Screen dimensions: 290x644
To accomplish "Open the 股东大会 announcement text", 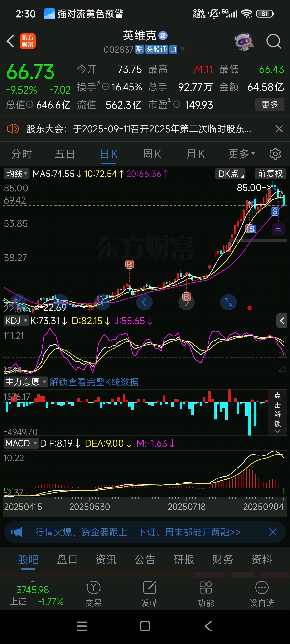I will [x=139, y=129].
